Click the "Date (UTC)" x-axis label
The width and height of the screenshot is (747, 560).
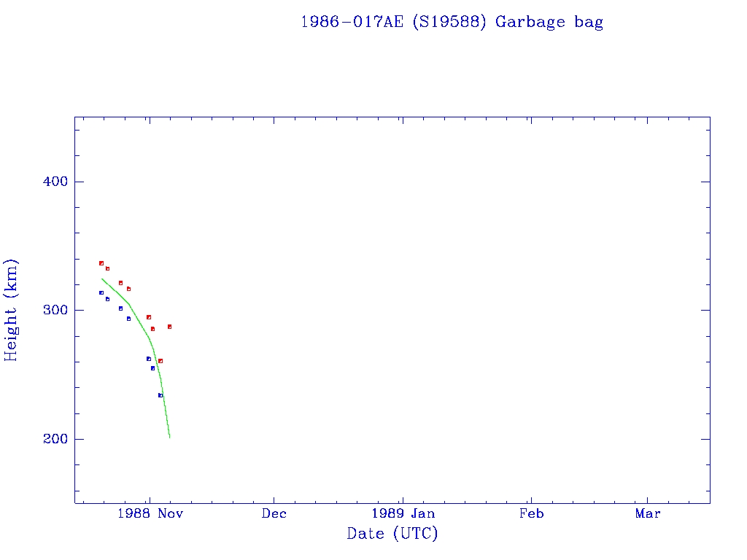coord(392,534)
